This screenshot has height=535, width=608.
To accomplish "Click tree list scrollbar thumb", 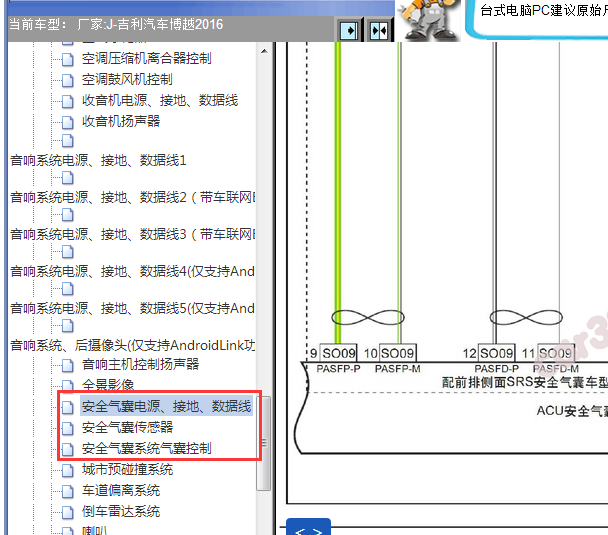I will [264, 442].
